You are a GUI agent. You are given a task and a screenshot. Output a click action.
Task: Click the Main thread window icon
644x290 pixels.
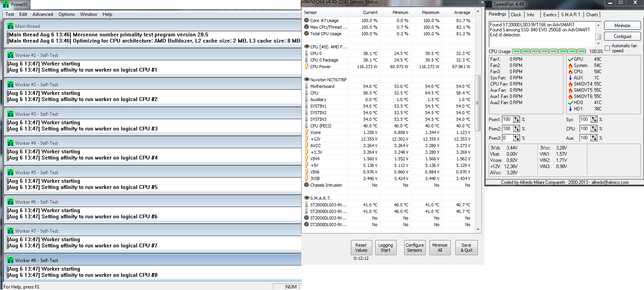(10, 26)
